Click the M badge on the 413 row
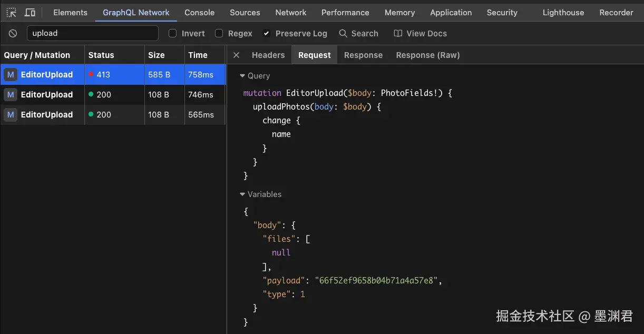This screenshot has width=644, height=334. (11, 75)
